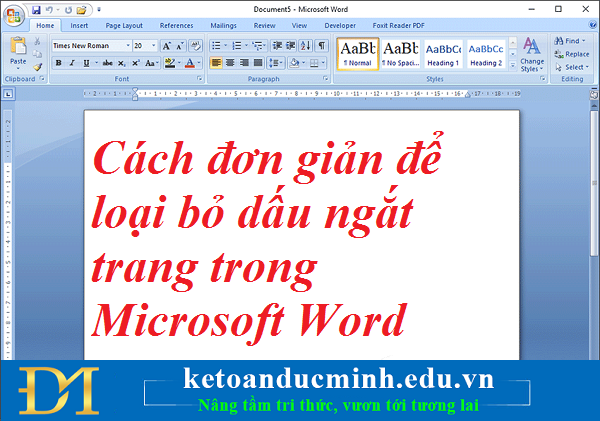Select Align Text Right
This screenshot has height=421, width=600.
[x=244, y=63]
